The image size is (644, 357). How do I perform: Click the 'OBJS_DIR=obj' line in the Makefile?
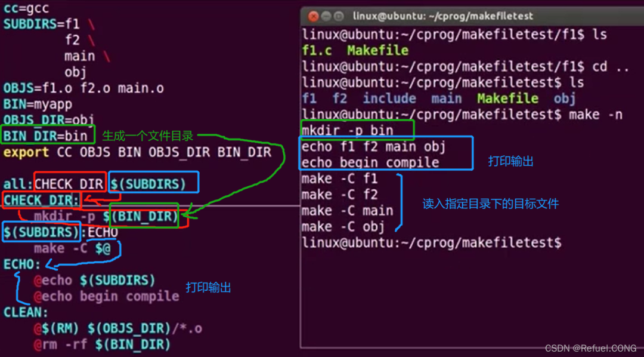49,120
